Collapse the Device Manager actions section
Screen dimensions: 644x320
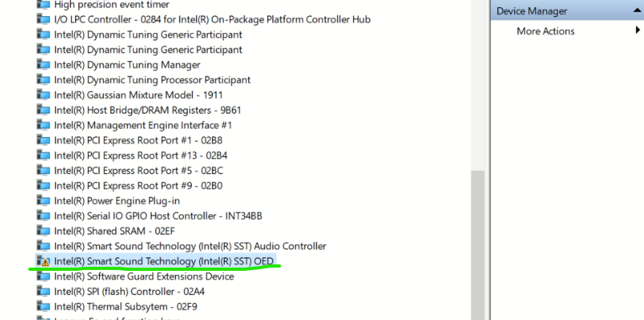point(638,10)
